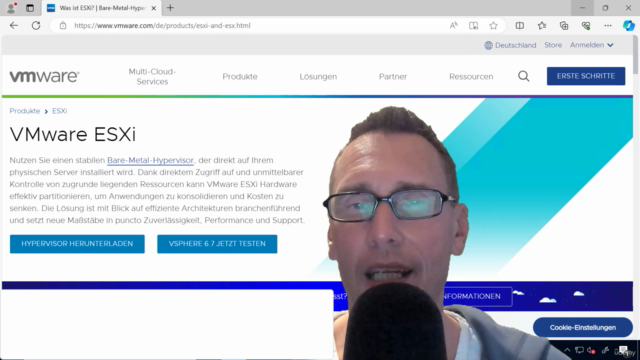Click HYPERVISOR HERUNTERLADEN button
640x360 pixels.
click(x=77, y=244)
